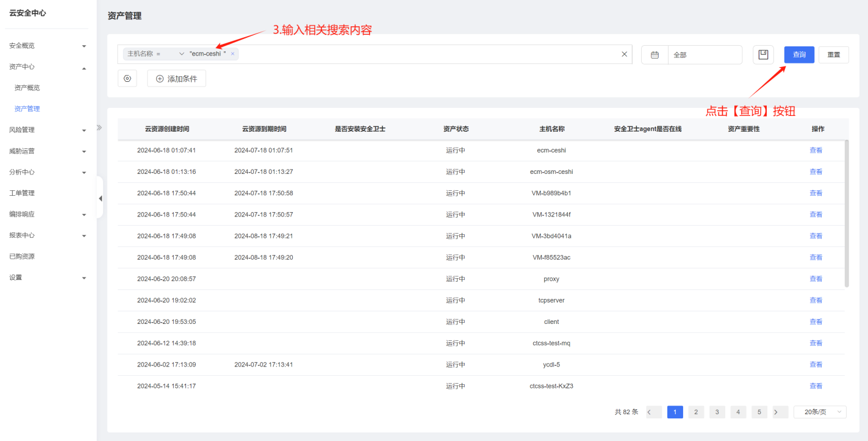
Task: Go to page 2 in pagination
Action: (x=696, y=412)
